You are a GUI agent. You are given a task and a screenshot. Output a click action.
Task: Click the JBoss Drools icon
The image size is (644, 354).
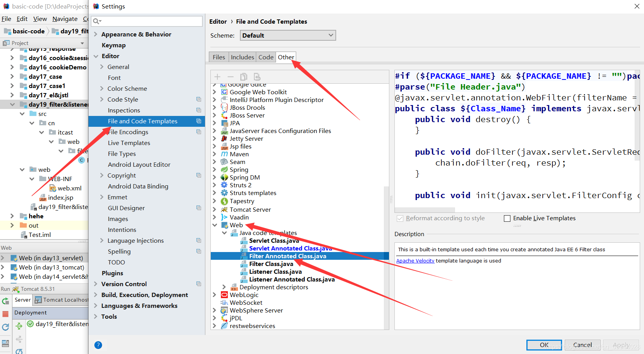coord(224,107)
